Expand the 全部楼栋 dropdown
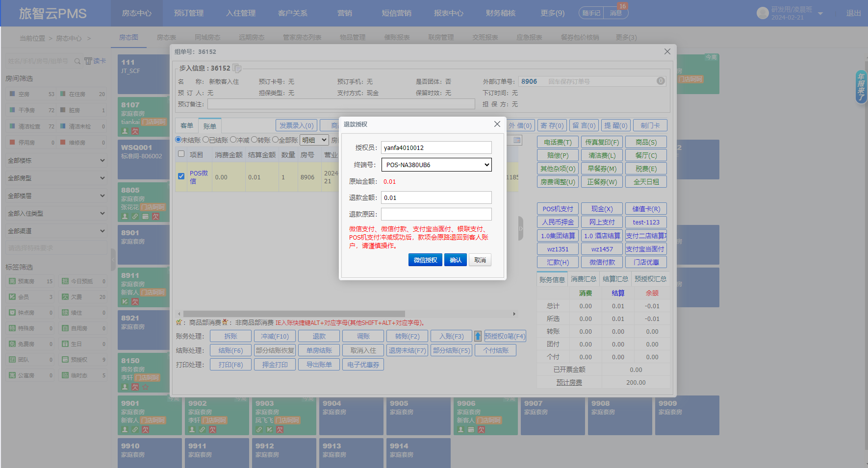Viewport: 868px width, 468px height. click(56, 160)
